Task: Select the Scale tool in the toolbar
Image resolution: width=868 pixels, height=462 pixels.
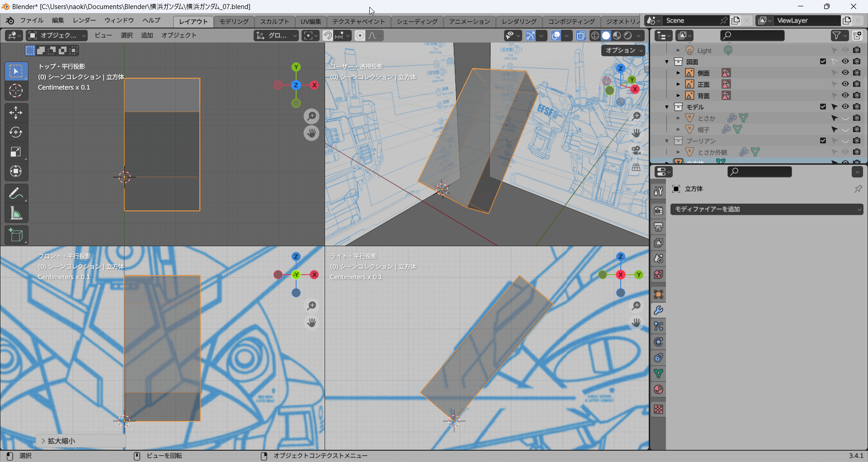Action: (x=16, y=152)
